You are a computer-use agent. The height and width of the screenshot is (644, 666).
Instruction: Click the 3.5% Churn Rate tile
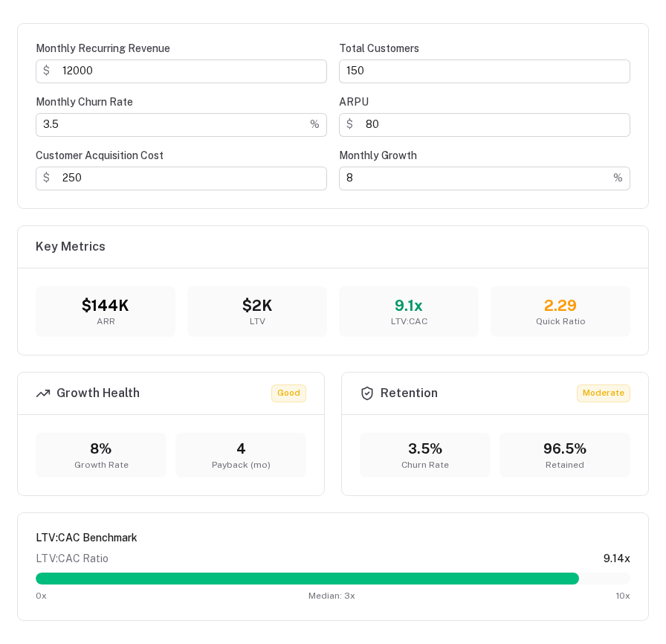click(424, 455)
